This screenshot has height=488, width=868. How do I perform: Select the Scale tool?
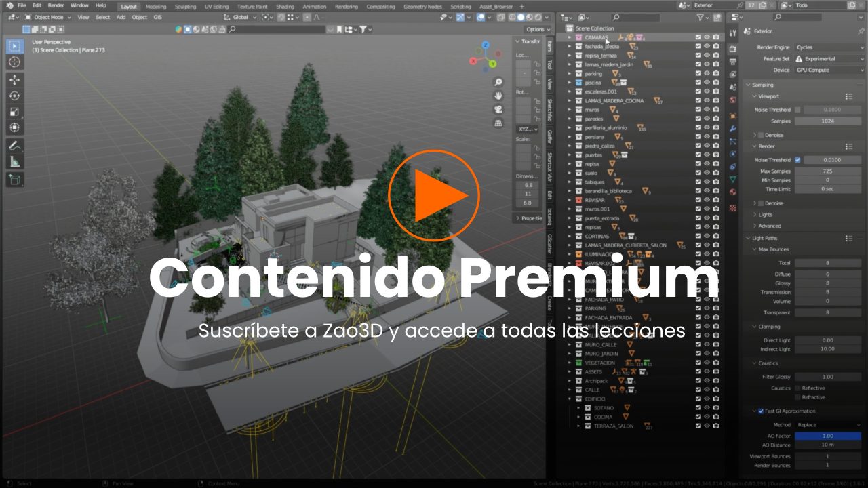pyautogui.click(x=14, y=112)
